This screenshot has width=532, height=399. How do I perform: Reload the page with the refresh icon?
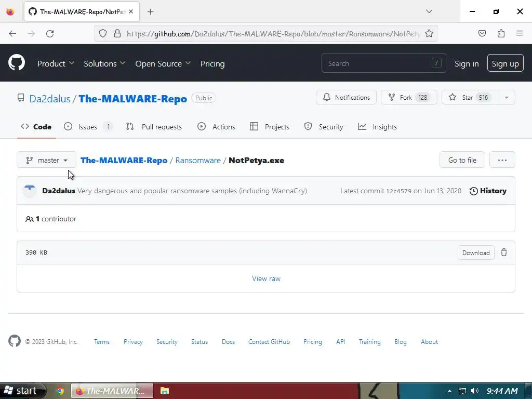(x=50, y=34)
